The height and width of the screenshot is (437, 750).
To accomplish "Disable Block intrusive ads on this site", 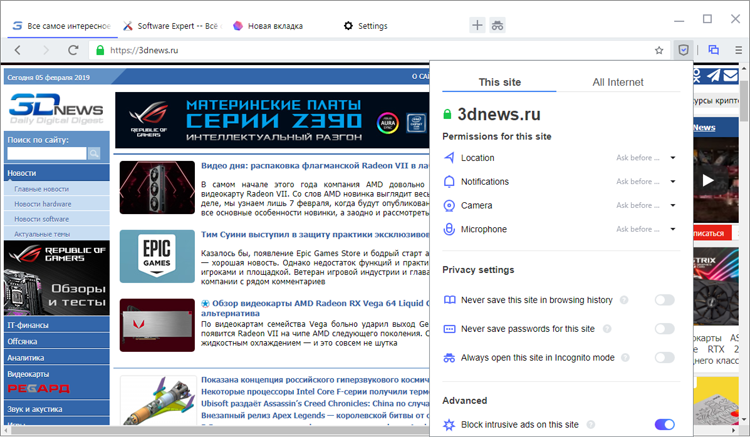I will click(x=664, y=424).
